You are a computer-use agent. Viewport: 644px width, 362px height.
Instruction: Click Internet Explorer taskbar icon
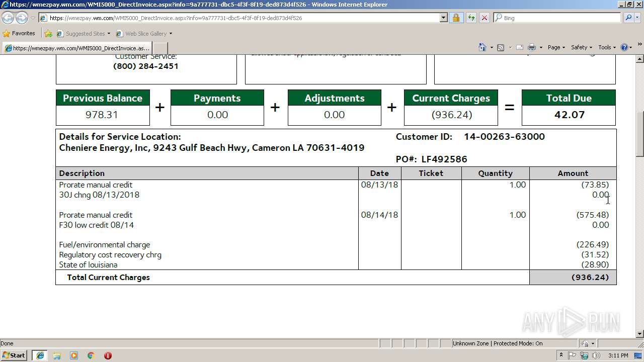pyautogui.click(x=40, y=355)
